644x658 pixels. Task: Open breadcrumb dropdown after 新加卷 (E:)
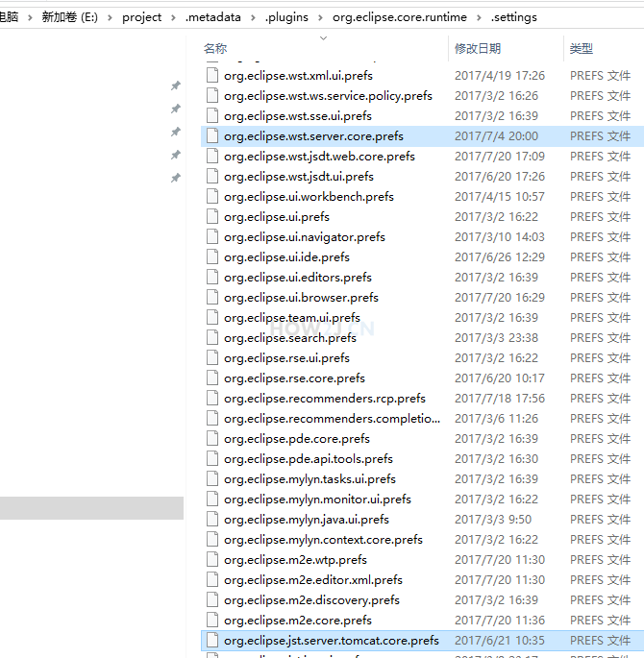pyautogui.click(x=110, y=17)
